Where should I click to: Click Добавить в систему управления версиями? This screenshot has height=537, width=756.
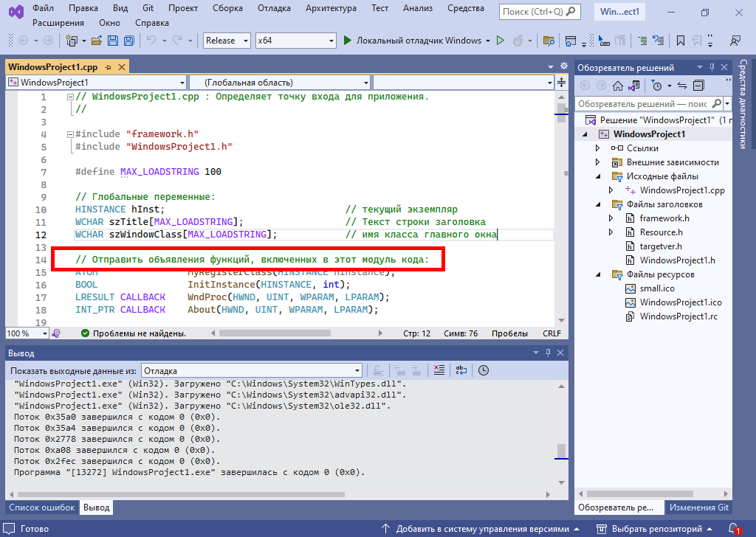pyautogui.click(x=482, y=529)
